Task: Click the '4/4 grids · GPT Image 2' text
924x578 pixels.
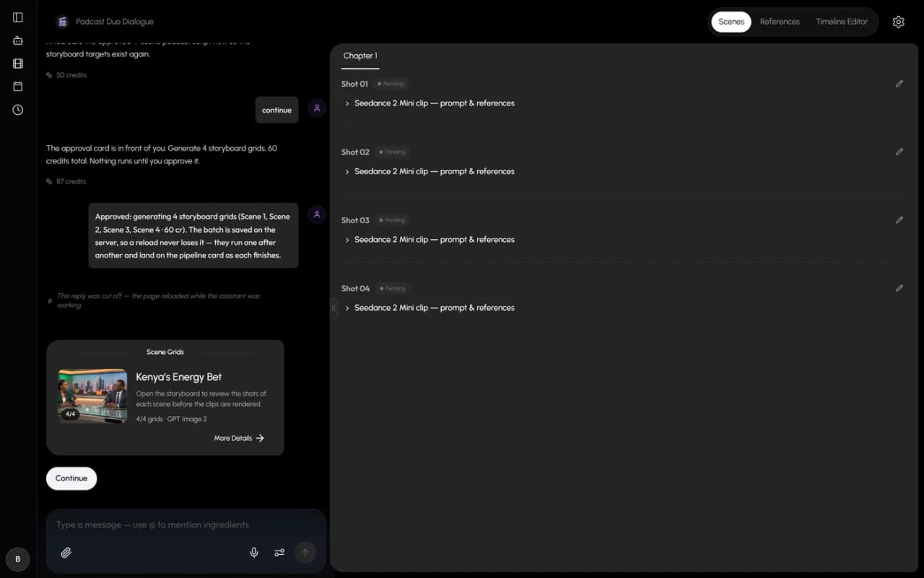Action: (x=171, y=419)
